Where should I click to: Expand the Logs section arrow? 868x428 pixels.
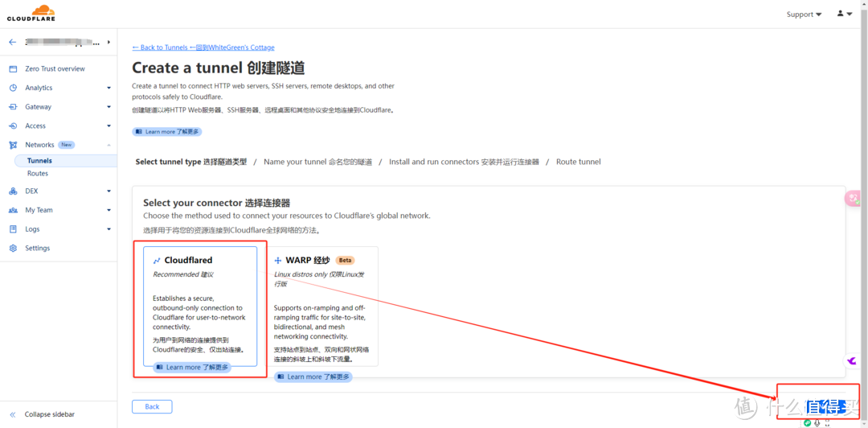pyautogui.click(x=108, y=229)
